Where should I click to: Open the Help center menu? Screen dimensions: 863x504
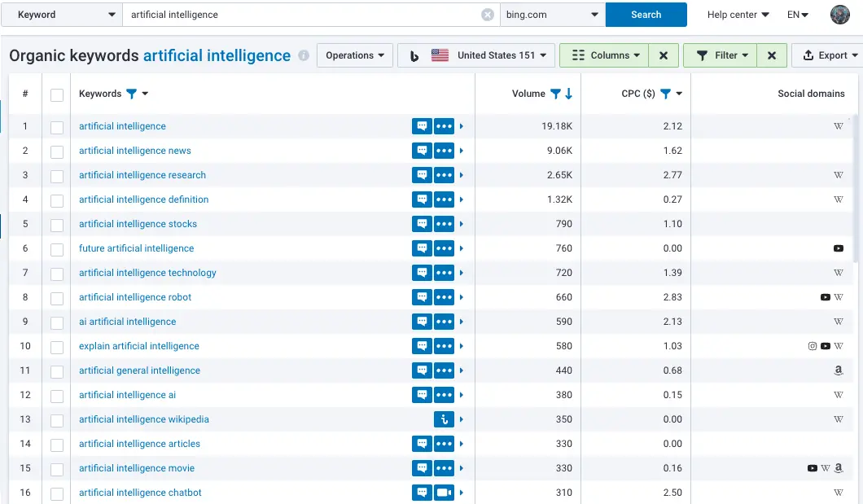(x=738, y=15)
